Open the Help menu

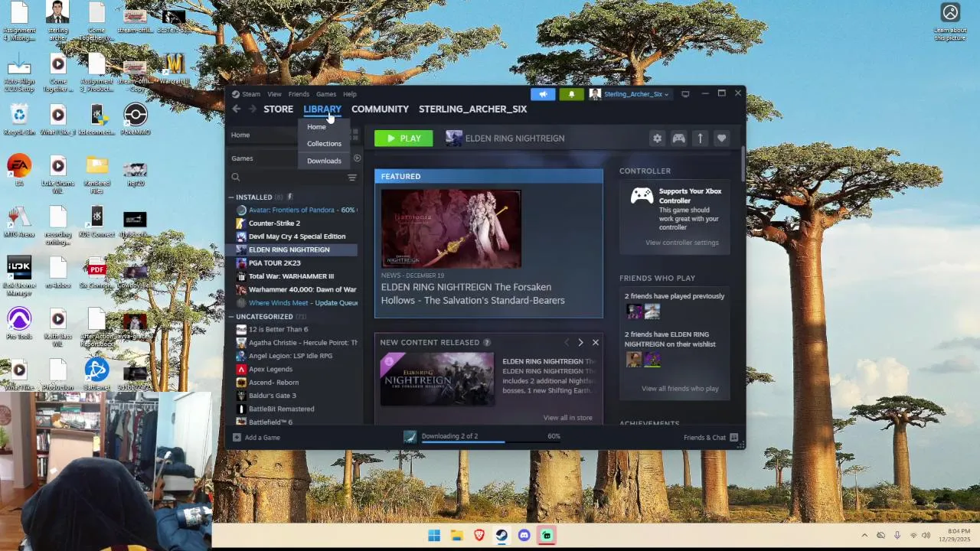[x=350, y=94]
